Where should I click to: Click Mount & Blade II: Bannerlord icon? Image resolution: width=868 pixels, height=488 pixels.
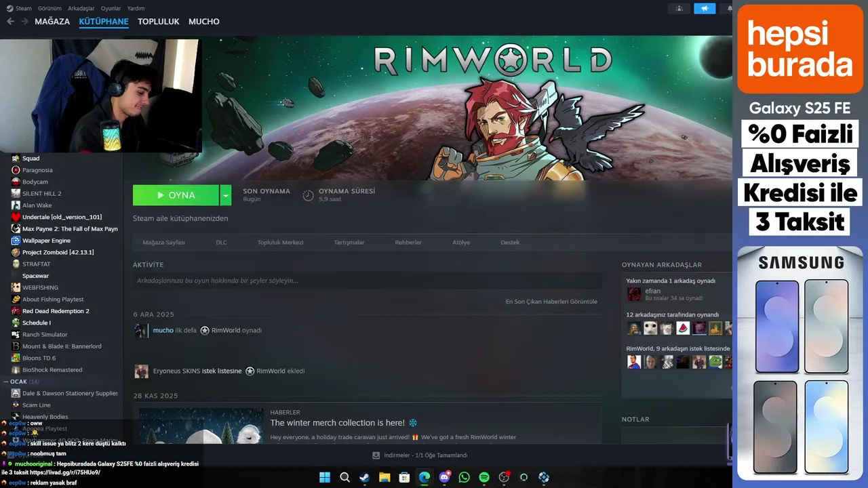pos(16,346)
